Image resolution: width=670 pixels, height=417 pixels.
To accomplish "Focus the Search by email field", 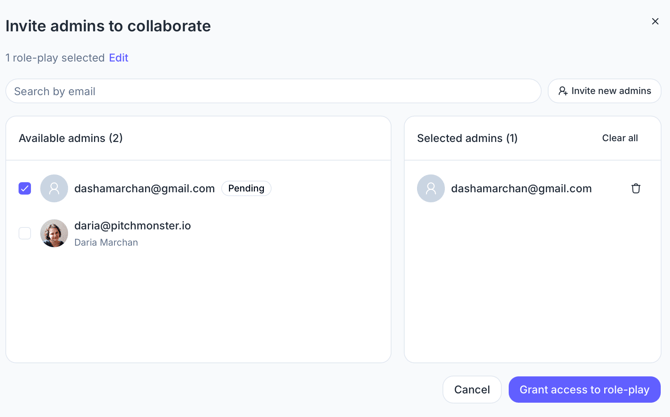I will 273,91.
